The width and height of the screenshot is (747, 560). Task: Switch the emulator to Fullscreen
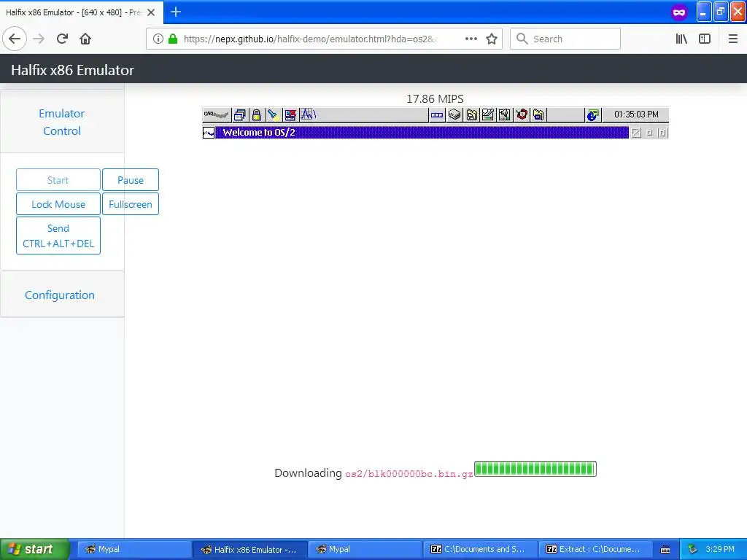point(131,204)
